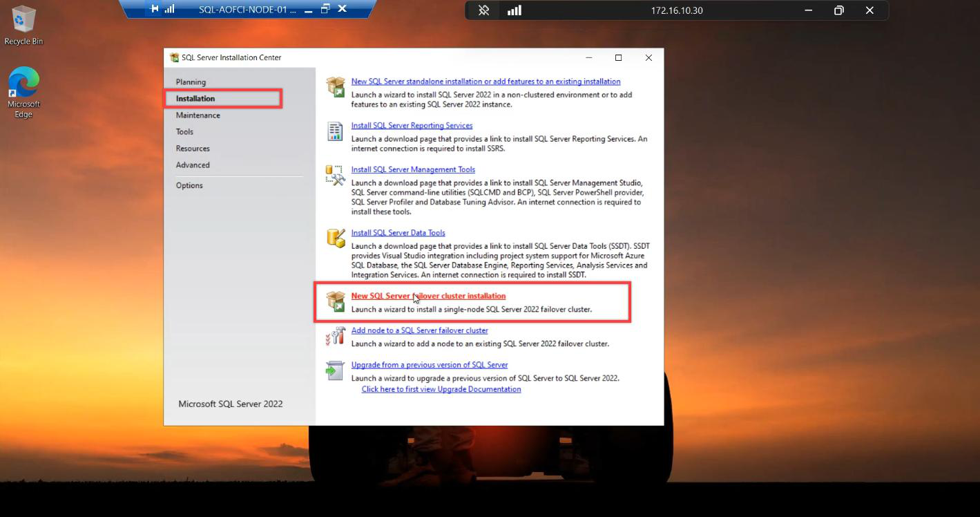
Task: Close the SQL-AOFCI-NODE-01 session
Action: point(342,9)
